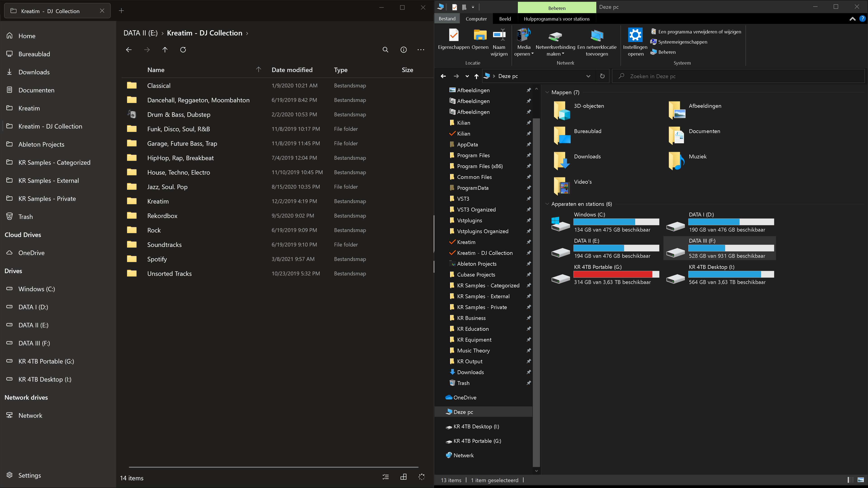Click the search icon in the Files toolbar
This screenshot has height=488, width=868.
click(385, 49)
